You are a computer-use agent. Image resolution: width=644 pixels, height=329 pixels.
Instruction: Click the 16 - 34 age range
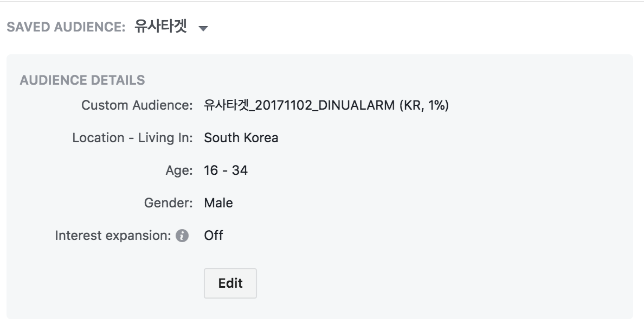point(226,170)
